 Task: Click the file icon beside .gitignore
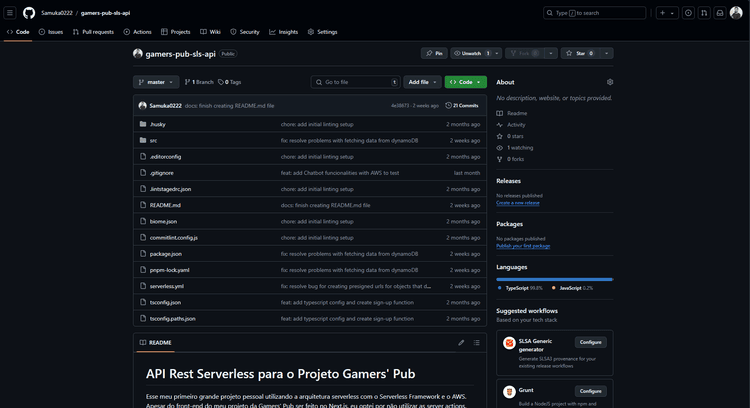143,173
